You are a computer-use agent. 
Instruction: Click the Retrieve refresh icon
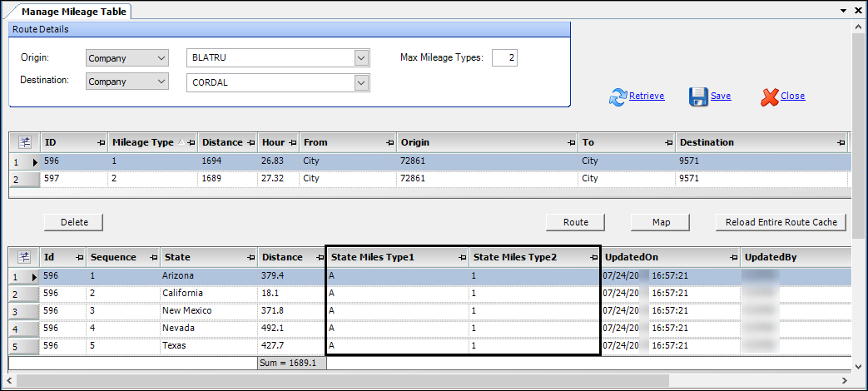click(618, 97)
